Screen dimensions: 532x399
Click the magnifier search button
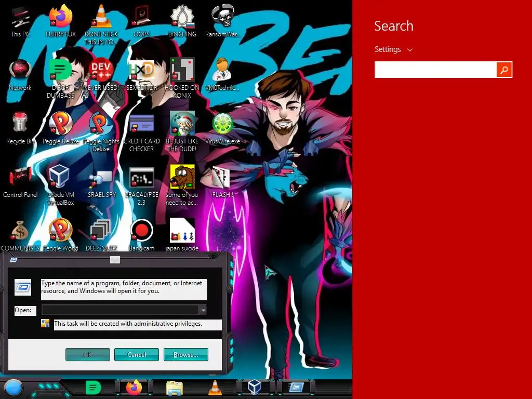[x=504, y=70]
